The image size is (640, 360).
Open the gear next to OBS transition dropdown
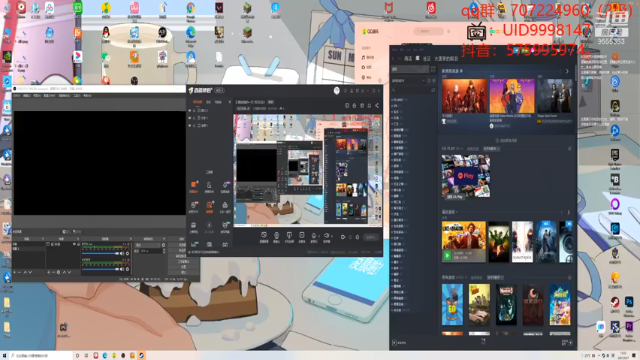pos(164,245)
